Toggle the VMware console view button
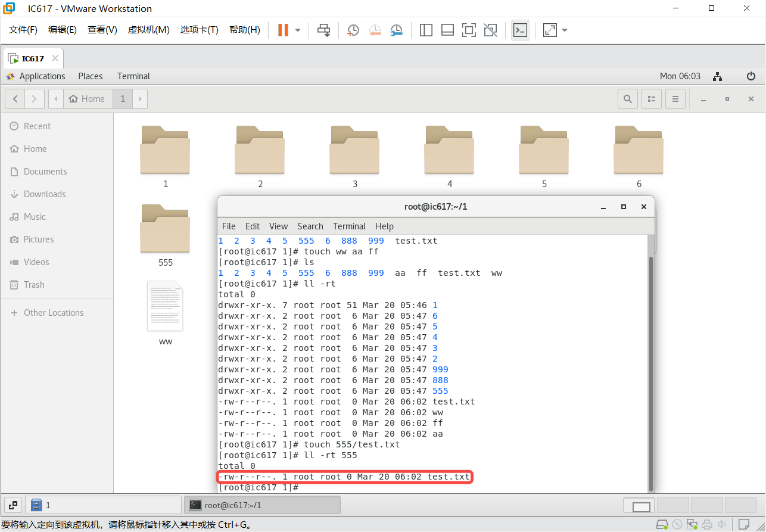The image size is (766, 532). click(520, 30)
